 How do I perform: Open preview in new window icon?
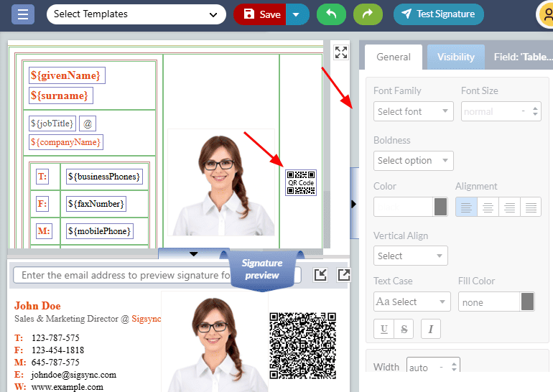[343, 275]
